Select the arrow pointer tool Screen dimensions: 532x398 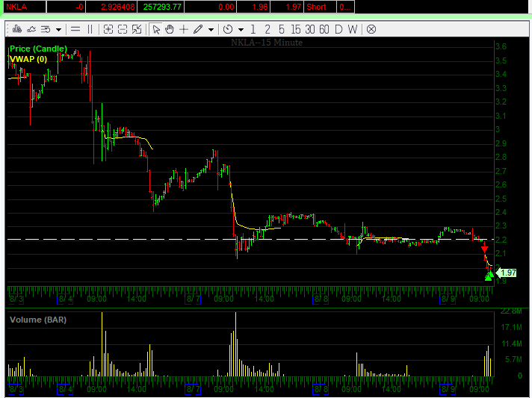coord(156,29)
